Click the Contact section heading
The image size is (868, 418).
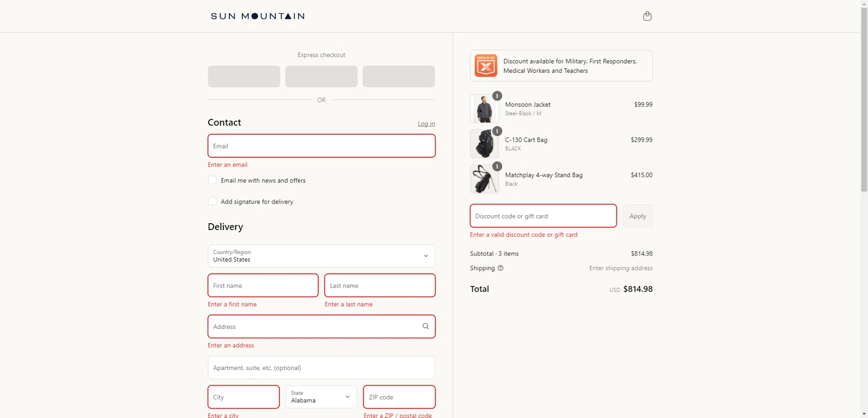224,123
